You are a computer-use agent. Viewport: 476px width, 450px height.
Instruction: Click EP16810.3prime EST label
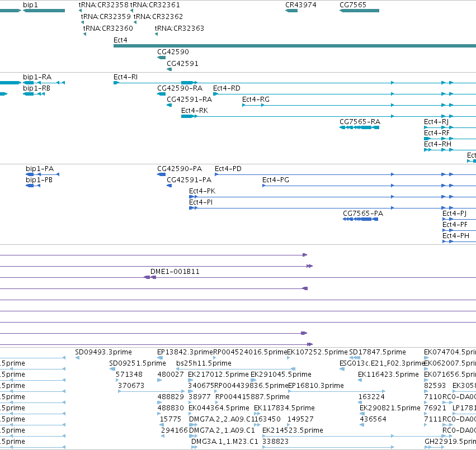[x=316, y=386]
